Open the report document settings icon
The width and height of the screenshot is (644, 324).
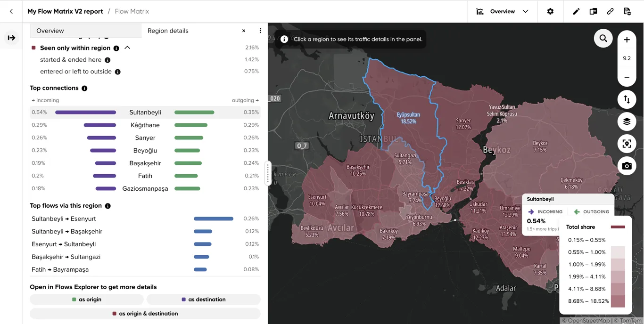pyautogui.click(x=627, y=11)
